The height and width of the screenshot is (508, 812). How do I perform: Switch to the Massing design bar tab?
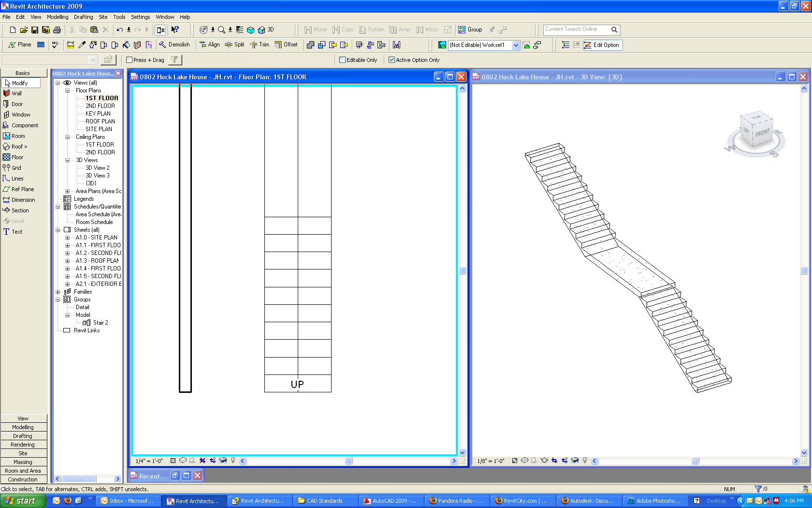pos(23,462)
